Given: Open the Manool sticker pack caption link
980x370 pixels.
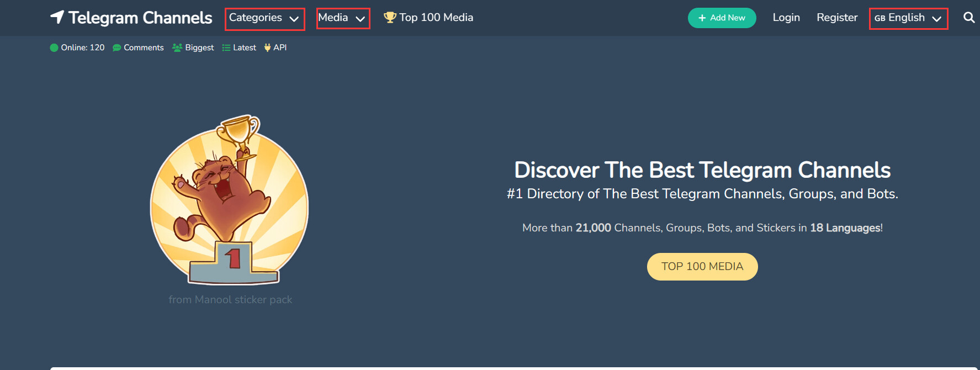Looking at the screenshot, I should [230, 299].
